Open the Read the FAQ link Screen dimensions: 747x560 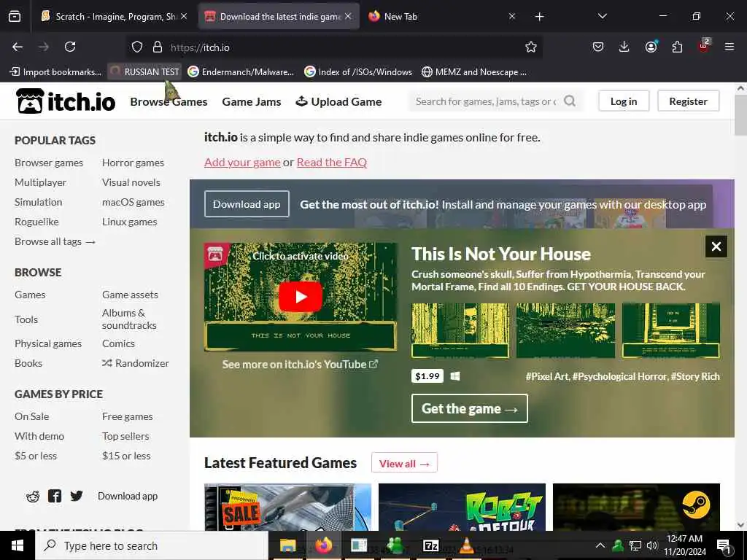pos(332,163)
